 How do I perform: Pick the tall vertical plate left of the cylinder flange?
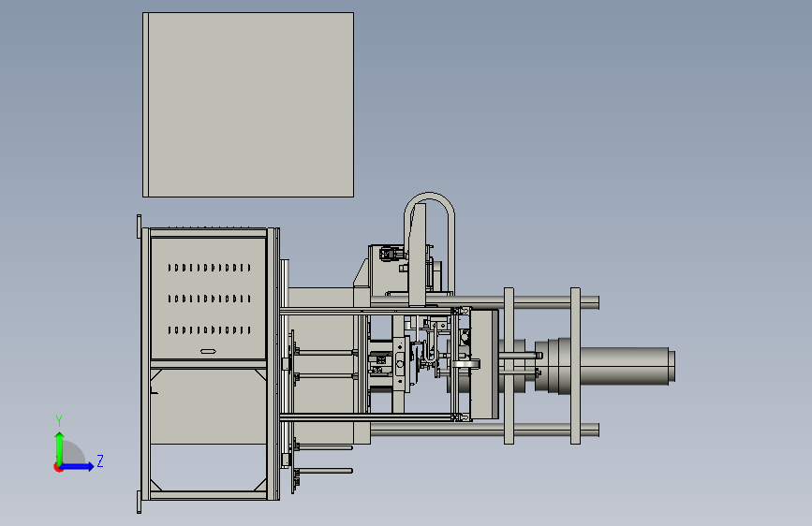(x=509, y=366)
